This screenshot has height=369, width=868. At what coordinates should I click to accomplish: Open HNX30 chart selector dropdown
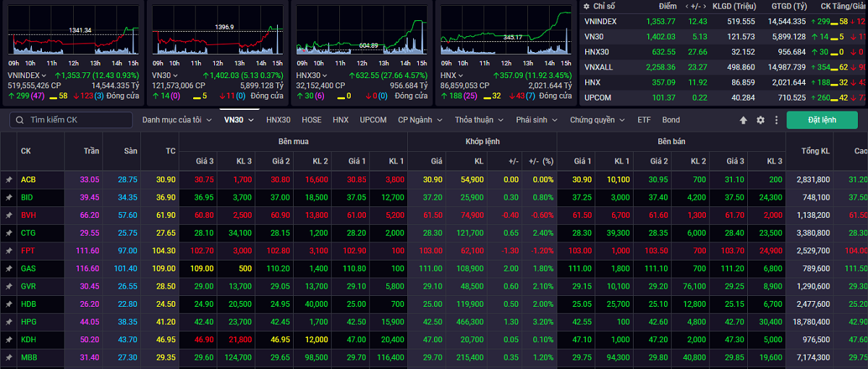(x=311, y=75)
